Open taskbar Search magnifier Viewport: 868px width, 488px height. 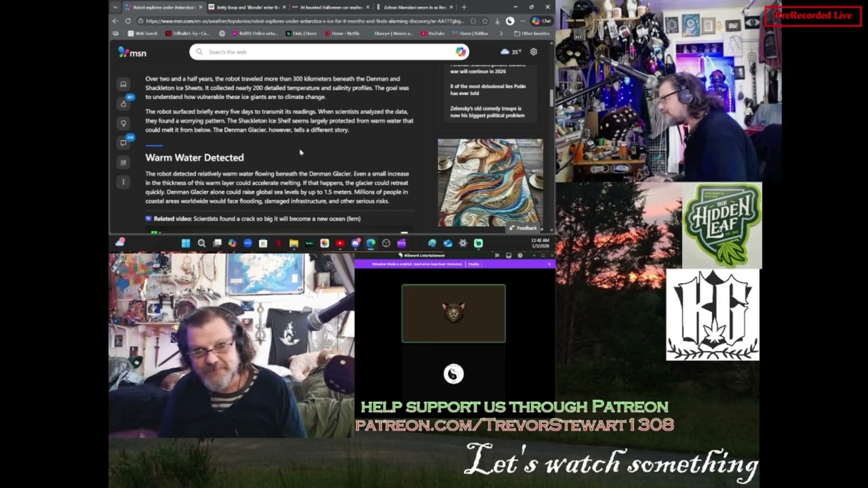[201, 243]
